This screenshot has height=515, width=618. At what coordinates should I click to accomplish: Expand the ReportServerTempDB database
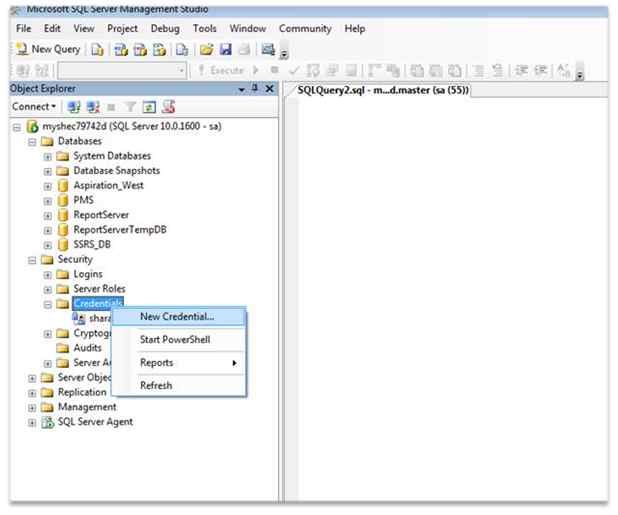[x=47, y=231]
